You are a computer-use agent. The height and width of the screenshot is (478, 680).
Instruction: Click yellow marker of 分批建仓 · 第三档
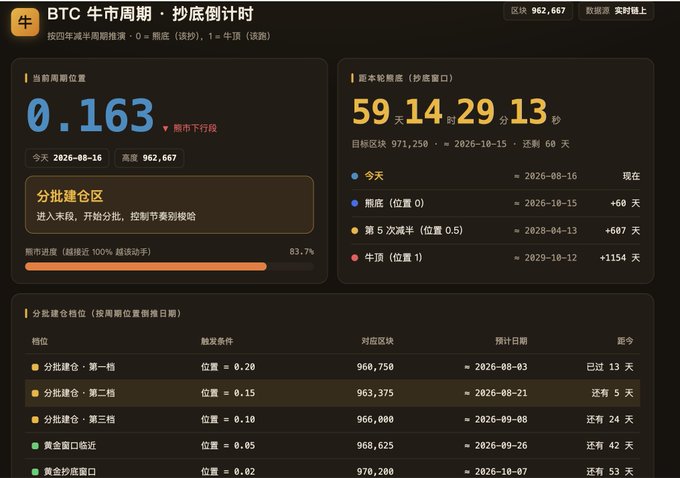(35, 419)
